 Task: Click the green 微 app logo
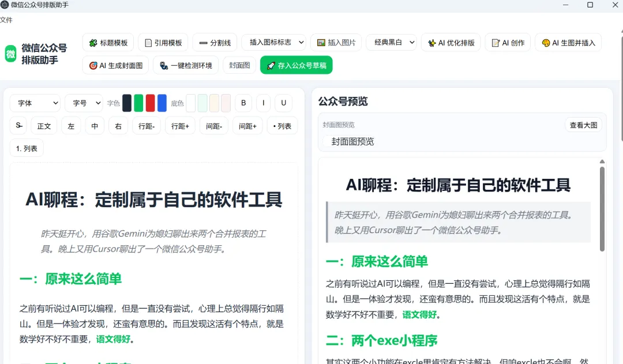point(11,54)
